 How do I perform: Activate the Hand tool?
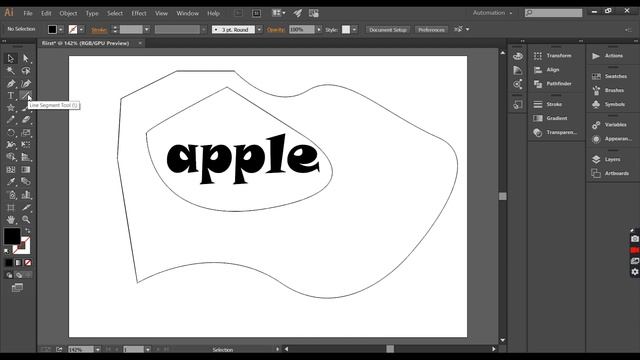click(11, 220)
